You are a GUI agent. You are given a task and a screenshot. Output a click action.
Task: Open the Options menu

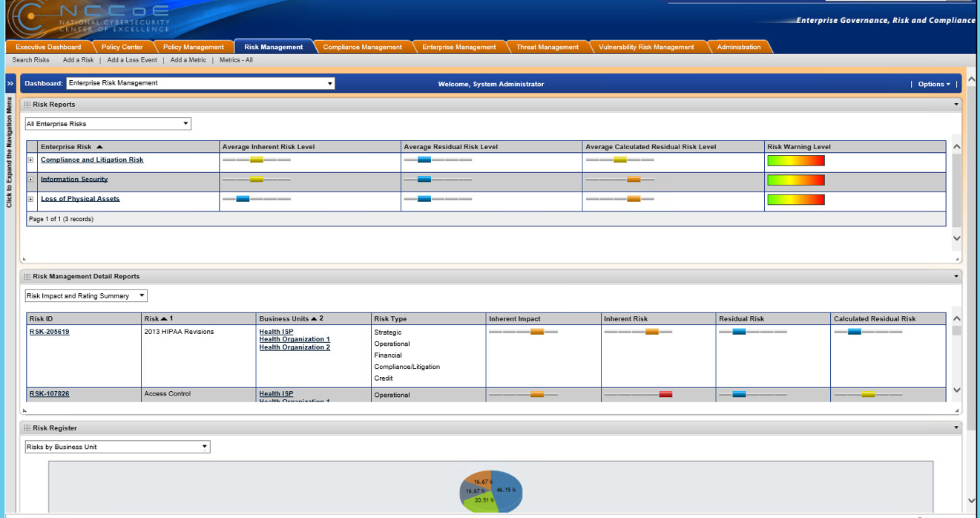[x=933, y=84]
